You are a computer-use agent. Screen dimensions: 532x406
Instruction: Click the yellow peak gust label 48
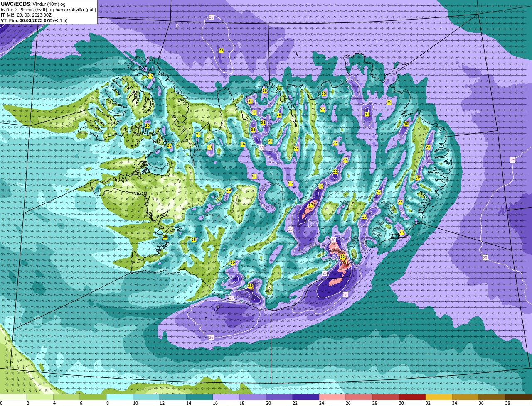point(342,257)
